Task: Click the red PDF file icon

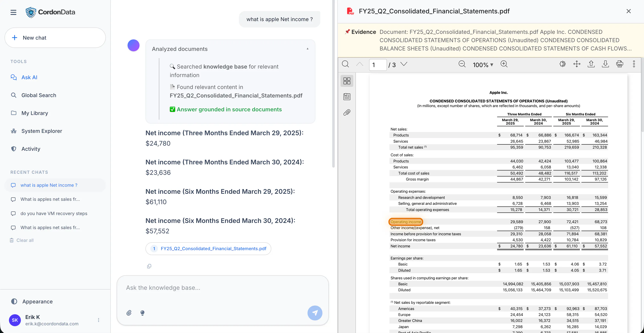Action: (350, 11)
